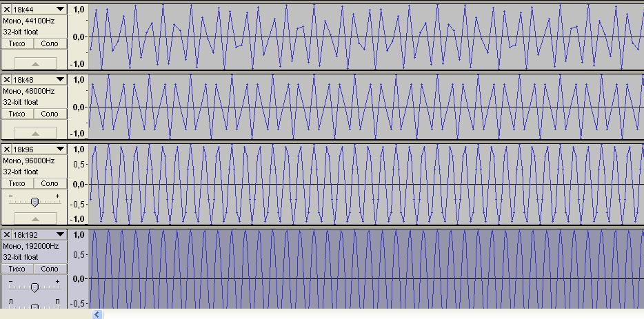Toggle Соло on the 18k48 track
Screen dimensions: 644x319
click(50, 114)
